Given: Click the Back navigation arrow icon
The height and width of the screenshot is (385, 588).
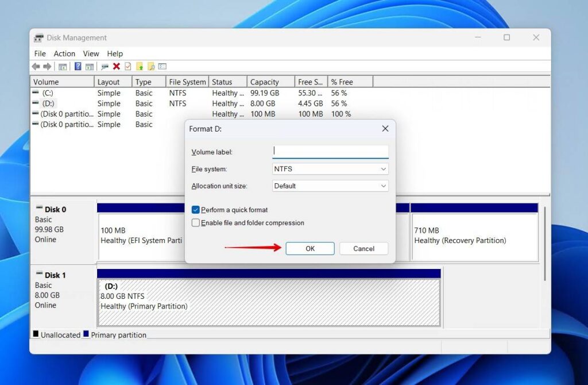Looking at the screenshot, I should (x=36, y=66).
